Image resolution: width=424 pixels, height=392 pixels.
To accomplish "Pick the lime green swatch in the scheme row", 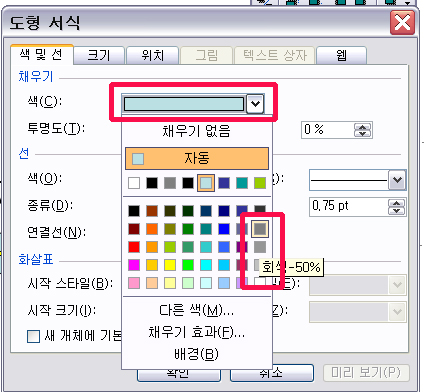I will click(x=260, y=183).
